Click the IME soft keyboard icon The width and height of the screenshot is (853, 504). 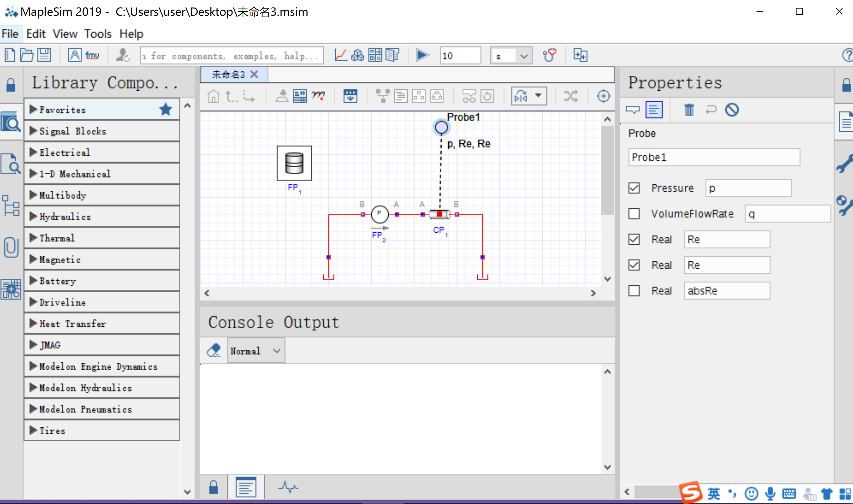(789, 493)
